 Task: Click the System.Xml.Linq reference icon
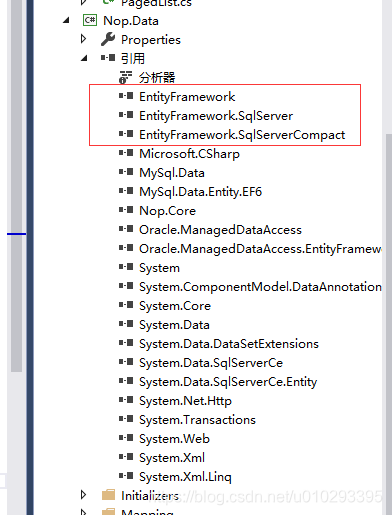(x=126, y=476)
